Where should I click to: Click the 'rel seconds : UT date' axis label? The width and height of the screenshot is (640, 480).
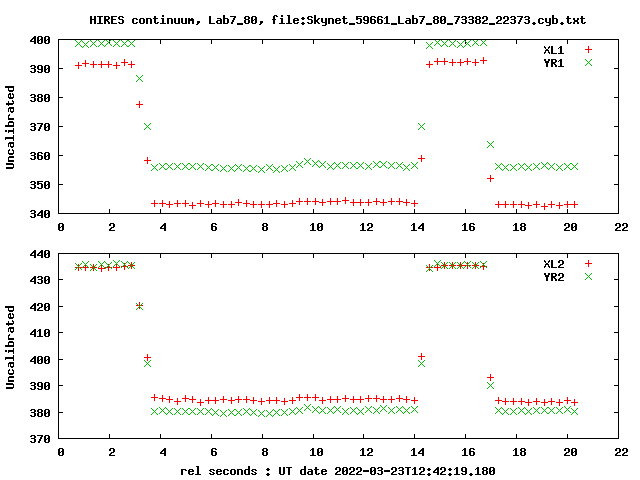click(338, 471)
